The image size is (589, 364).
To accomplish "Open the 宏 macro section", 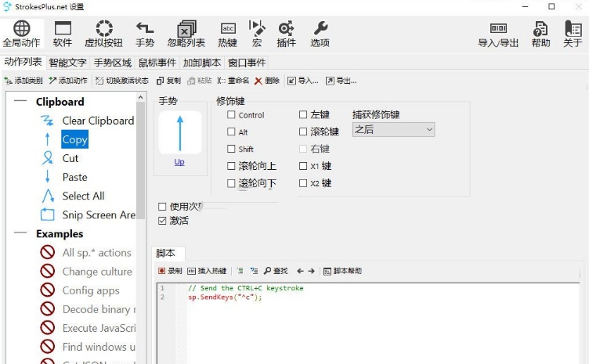I will (x=257, y=34).
